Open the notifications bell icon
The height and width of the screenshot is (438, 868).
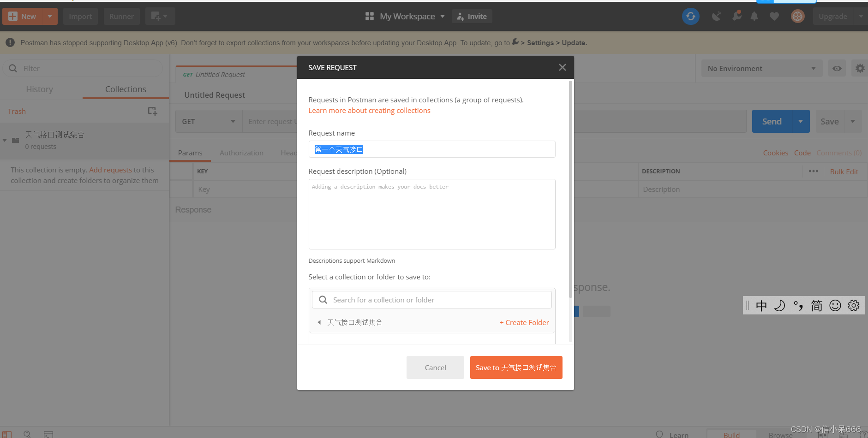(754, 17)
